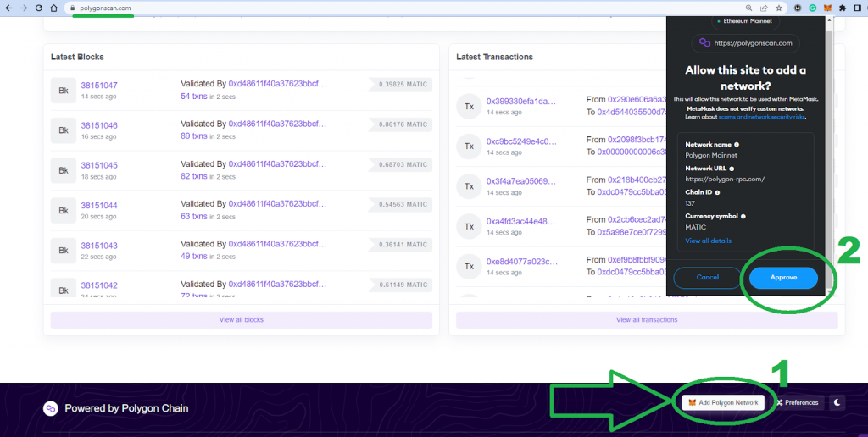The image size is (868, 437).
Task: Approve adding the Polygon network
Action: [783, 278]
